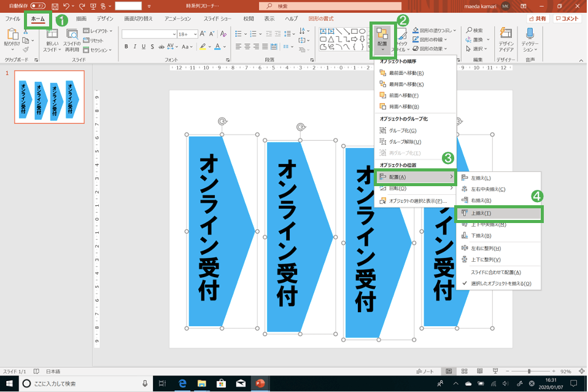The height and width of the screenshot is (392, 588).
Task: Click the font color A swatch
Action: click(x=217, y=47)
